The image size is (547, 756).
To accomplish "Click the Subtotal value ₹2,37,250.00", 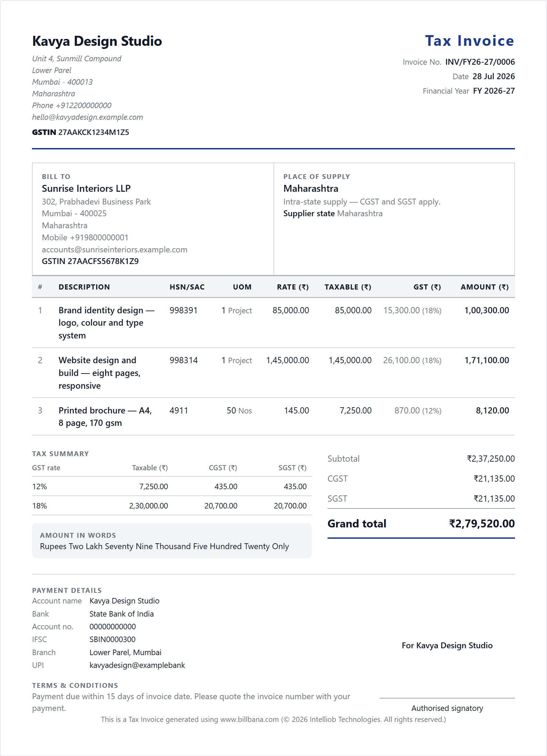I will point(491,459).
